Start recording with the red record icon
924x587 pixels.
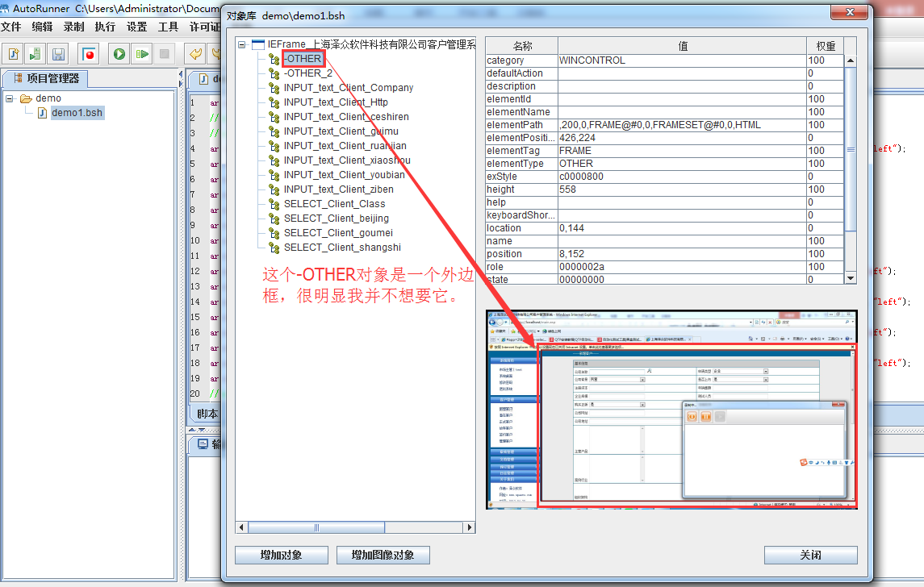click(89, 54)
